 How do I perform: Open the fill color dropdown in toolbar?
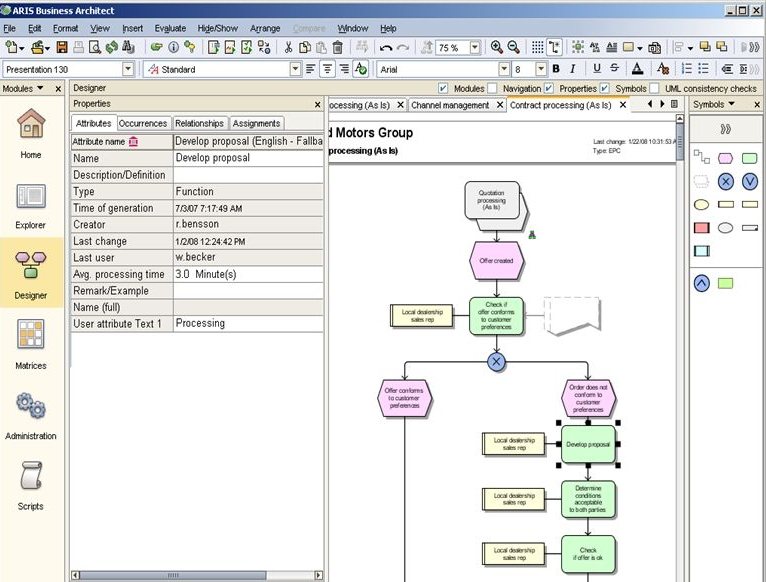coord(640,48)
